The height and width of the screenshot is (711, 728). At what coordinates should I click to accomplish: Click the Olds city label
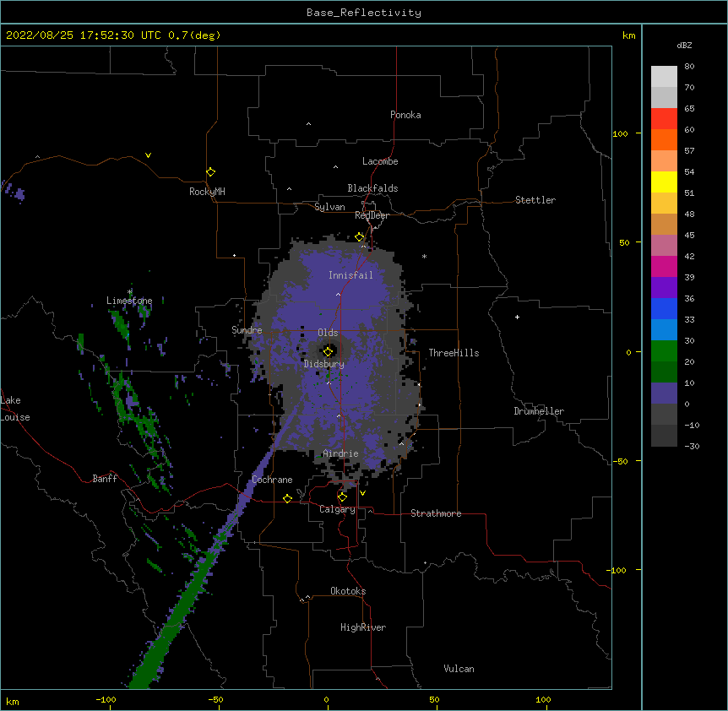coord(328,333)
